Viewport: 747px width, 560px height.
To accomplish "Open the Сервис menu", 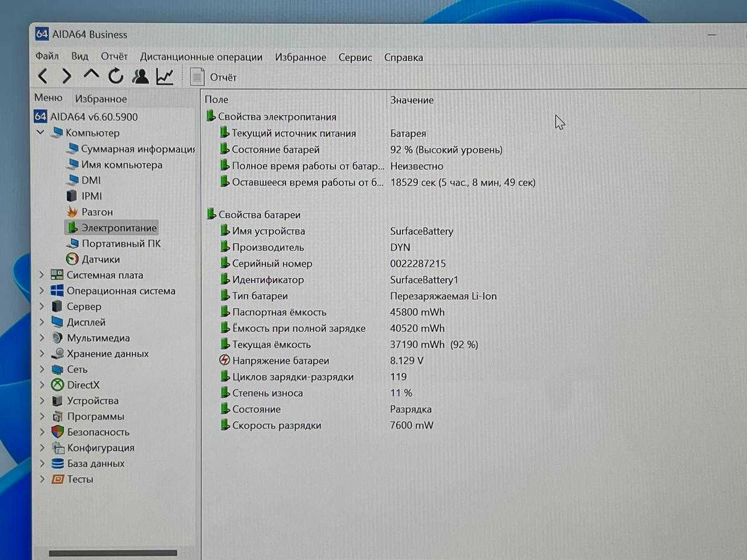I will (x=355, y=57).
